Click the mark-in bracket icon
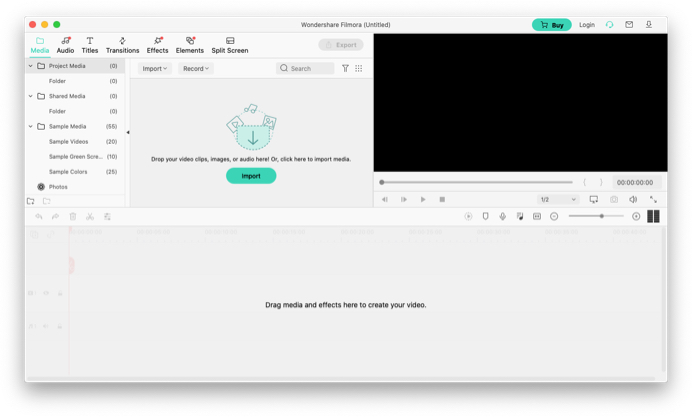Viewport: 692px width, 417px height. 584,182
